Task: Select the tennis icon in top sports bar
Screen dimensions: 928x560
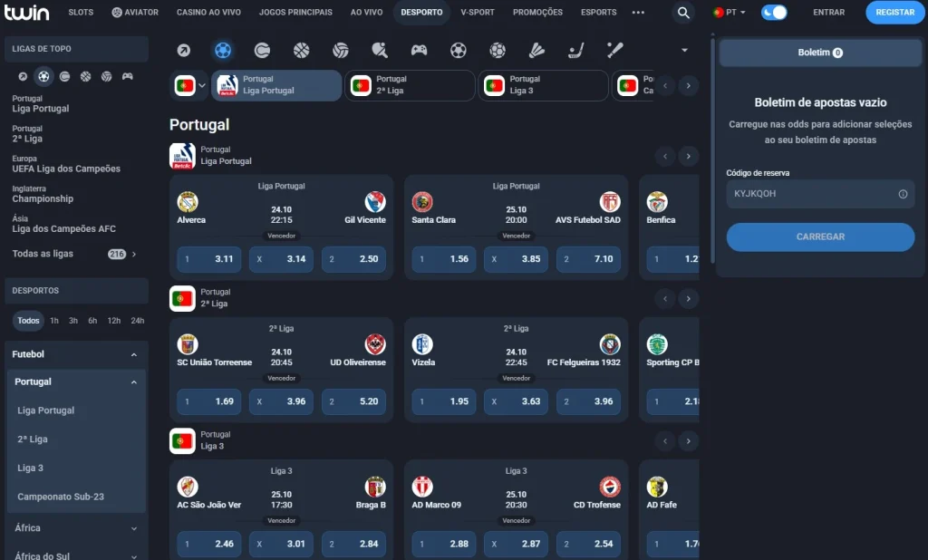Action: coord(262,51)
